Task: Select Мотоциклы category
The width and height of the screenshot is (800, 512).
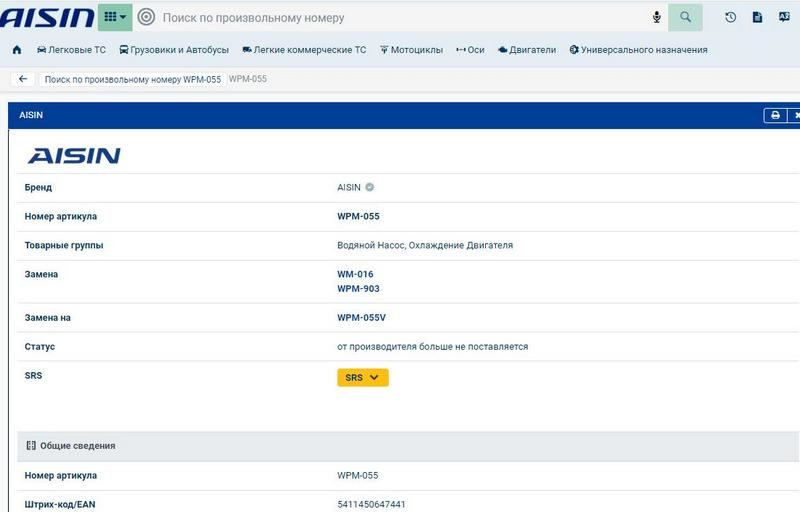Action: pyautogui.click(x=412, y=50)
